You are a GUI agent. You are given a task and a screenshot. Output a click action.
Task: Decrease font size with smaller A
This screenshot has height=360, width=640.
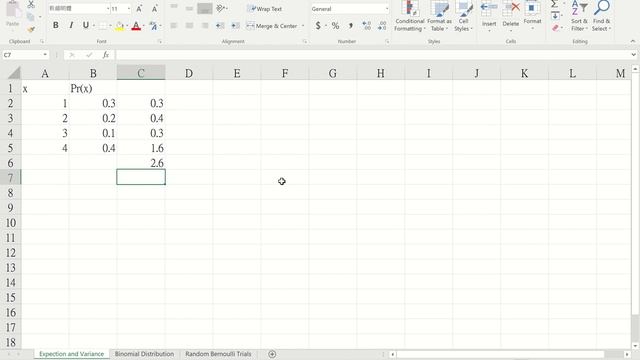(155, 9)
